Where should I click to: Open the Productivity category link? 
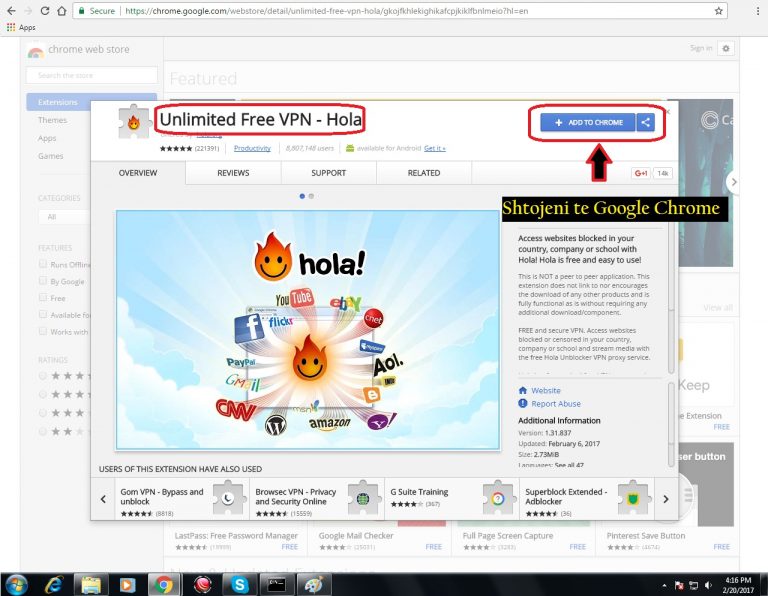click(252, 148)
